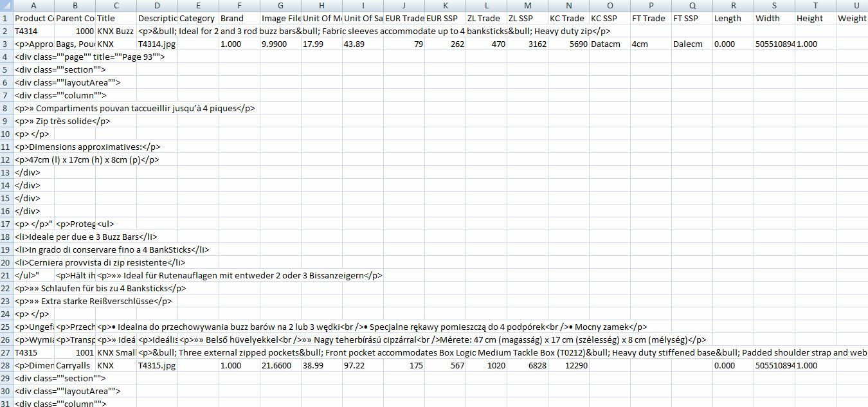868x407 pixels.
Task: Select the cell with value 3162
Action: [x=527, y=44]
